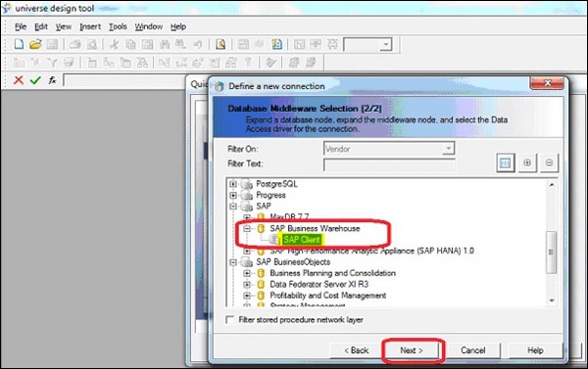Click the Filter Text input field
The width and height of the screenshot is (588, 369).
tap(389, 164)
